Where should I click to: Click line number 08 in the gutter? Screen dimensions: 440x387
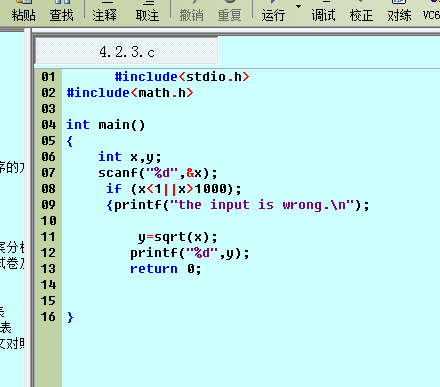(x=48, y=189)
